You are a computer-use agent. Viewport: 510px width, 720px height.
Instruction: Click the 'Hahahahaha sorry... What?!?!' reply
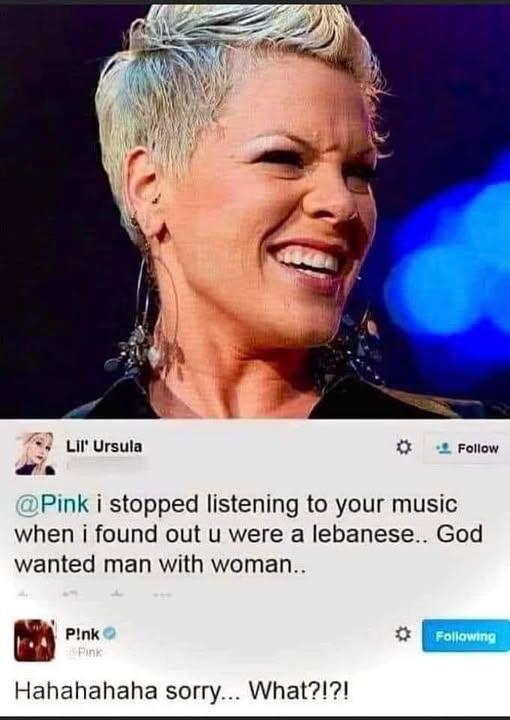(181, 691)
